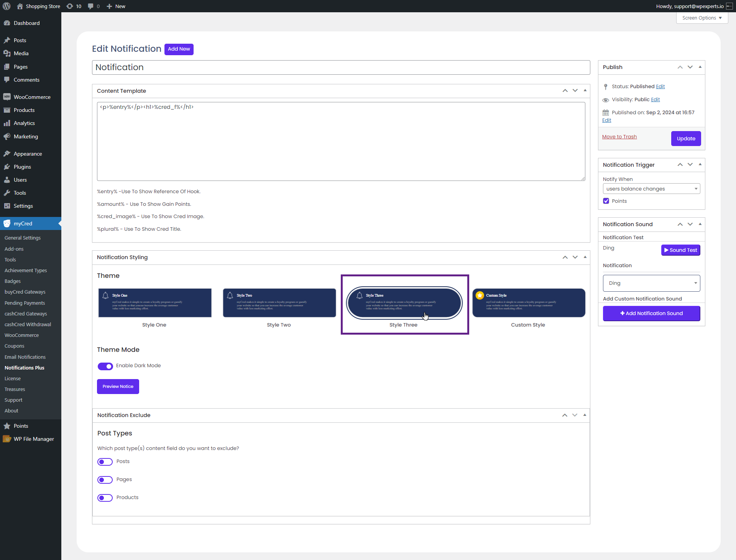
Task: Click the comments bubble icon in top bar
Action: point(90,6)
